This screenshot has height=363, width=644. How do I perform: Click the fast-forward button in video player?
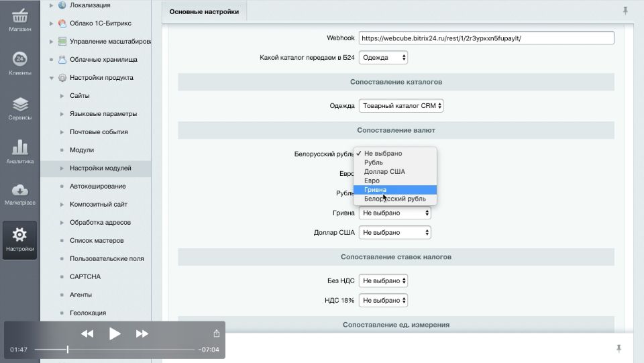click(142, 333)
